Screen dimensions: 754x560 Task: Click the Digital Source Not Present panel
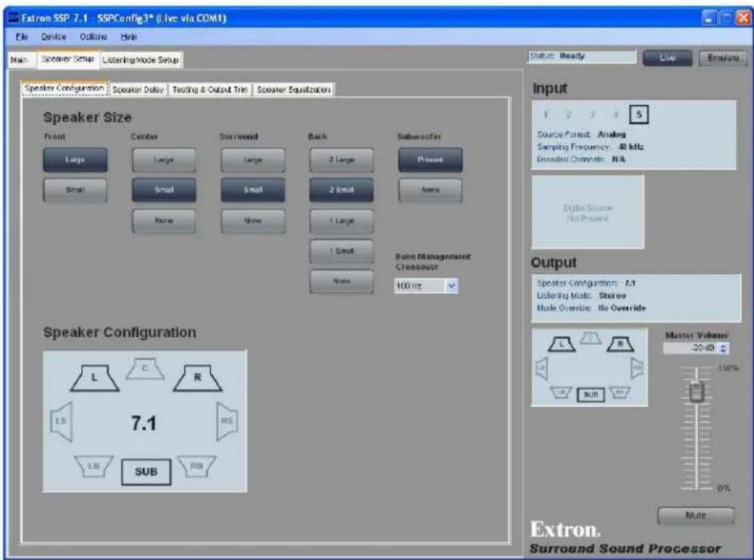[588, 212]
